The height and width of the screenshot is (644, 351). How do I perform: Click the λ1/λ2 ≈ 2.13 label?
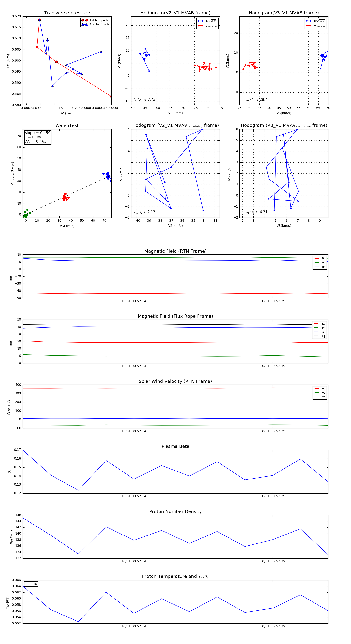[144, 212]
